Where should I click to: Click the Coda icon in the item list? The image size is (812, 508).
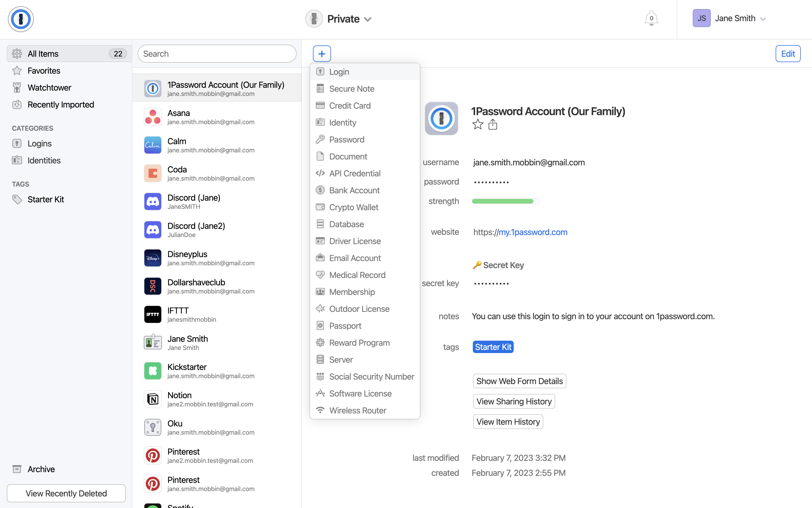click(153, 173)
